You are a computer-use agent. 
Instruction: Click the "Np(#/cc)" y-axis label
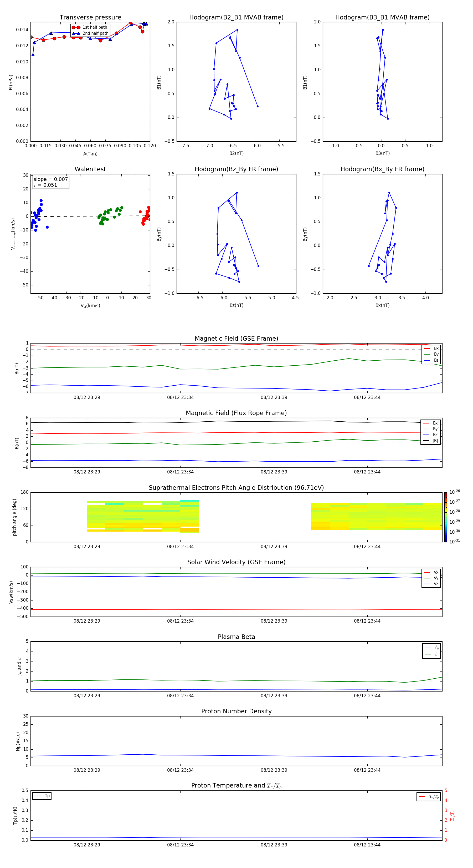(x=18, y=741)
